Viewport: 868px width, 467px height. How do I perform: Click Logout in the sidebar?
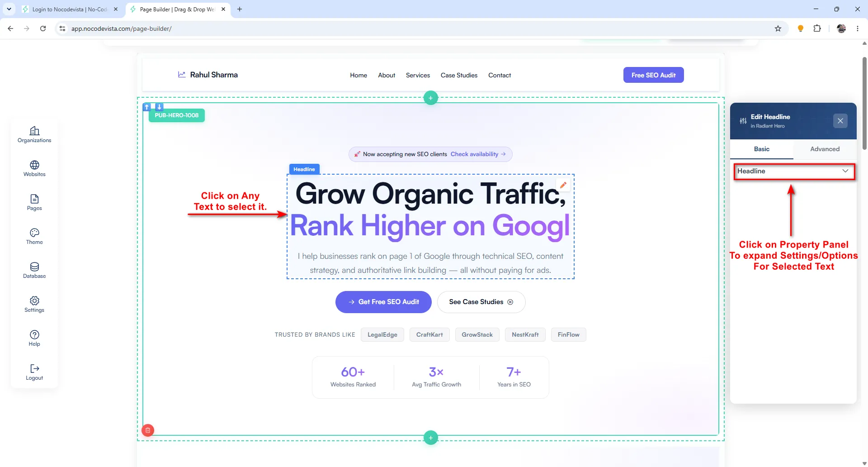(x=34, y=372)
